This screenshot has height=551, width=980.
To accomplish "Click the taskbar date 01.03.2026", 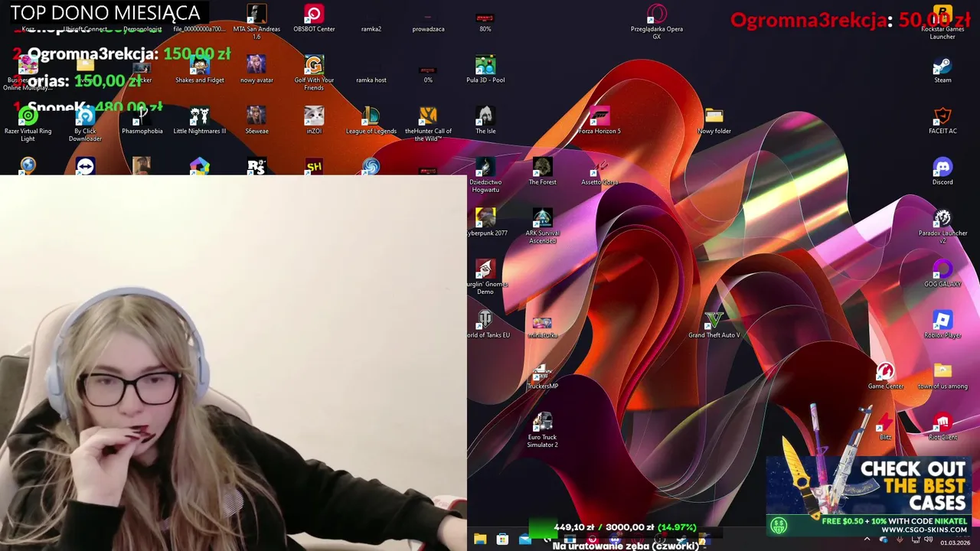I will click(x=955, y=543).
